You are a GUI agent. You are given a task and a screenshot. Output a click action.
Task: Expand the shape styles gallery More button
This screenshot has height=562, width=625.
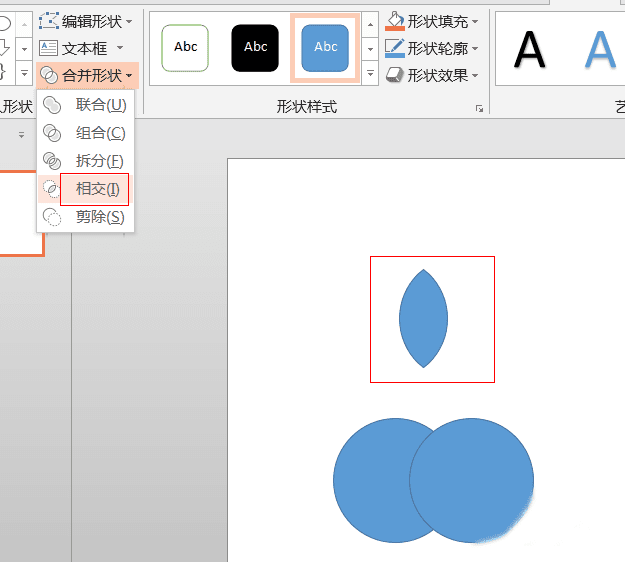tap(370, 73)
